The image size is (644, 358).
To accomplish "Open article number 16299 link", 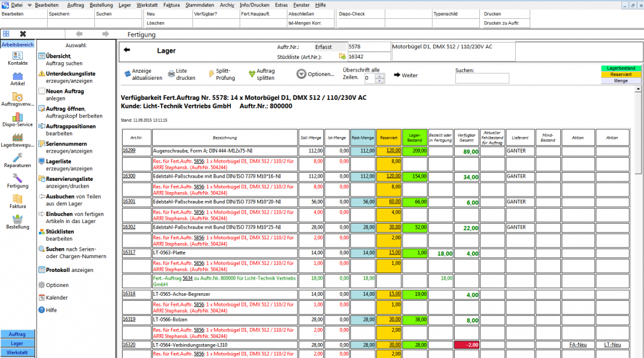I will tap(129, 151).
